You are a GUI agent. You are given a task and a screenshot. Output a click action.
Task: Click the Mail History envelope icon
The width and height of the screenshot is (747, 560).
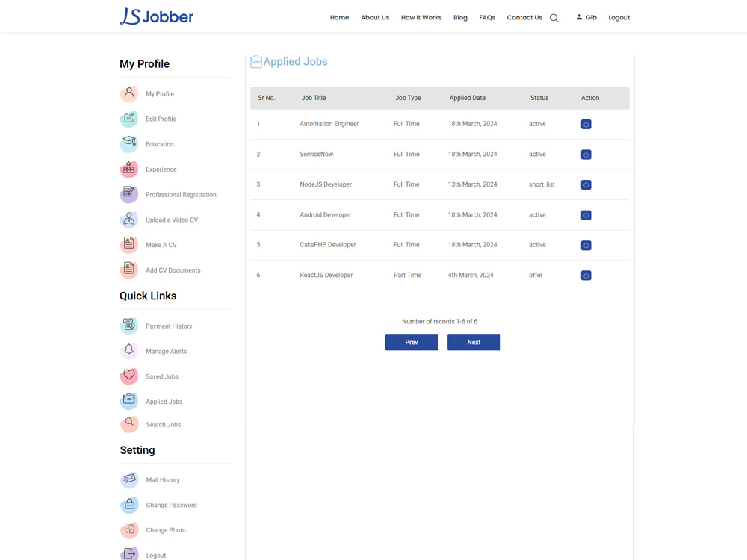click(129, 479)
